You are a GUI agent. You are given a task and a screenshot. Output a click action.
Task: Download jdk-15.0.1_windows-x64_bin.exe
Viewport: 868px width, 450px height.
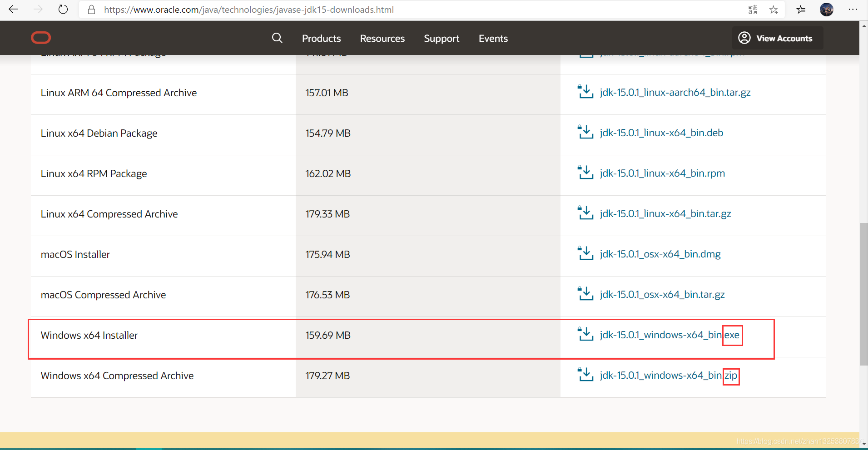[670, 335]
